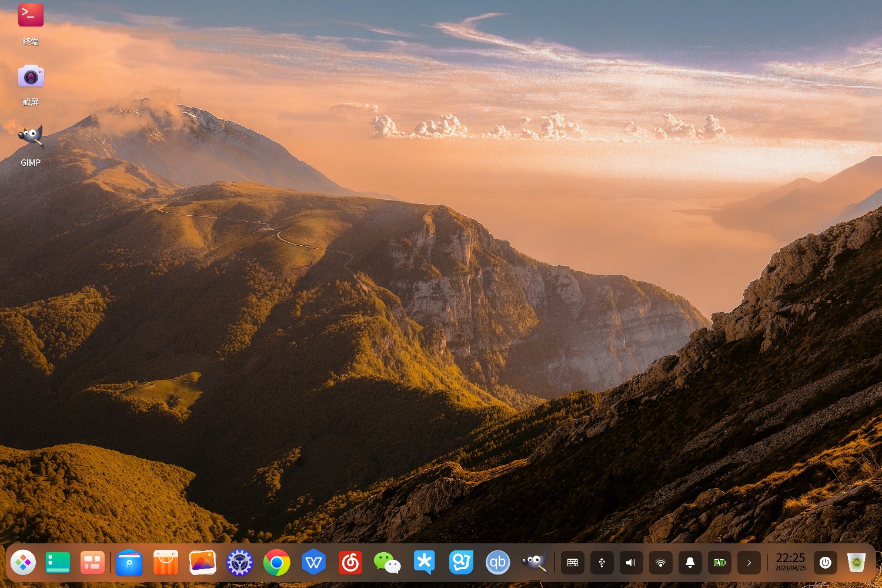Screen dimensions: 882x588
Task: Click the power button in dock
Action: (825, 563)
